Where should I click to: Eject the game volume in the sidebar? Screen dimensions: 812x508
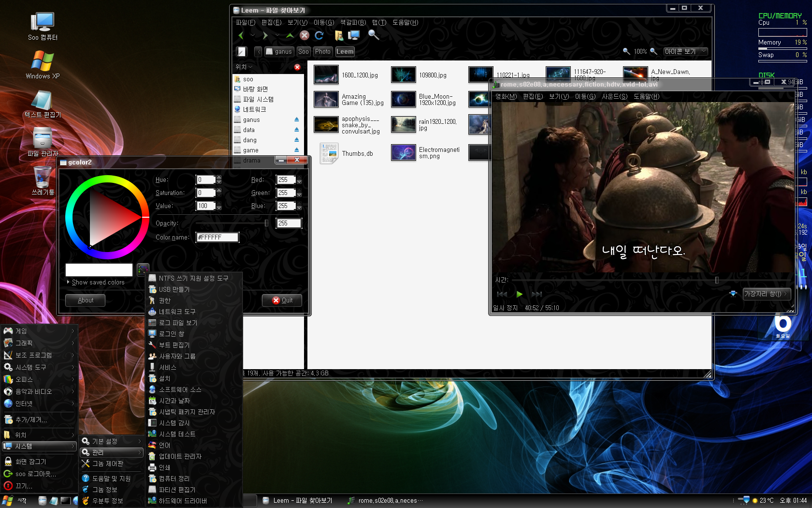click(297, 150)
